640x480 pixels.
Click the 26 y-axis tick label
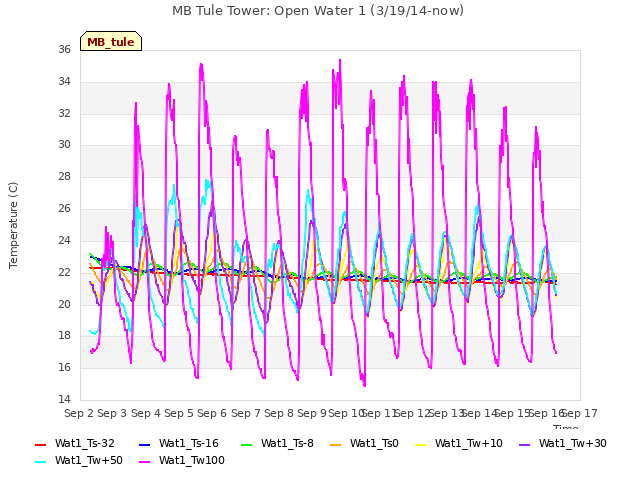tap(64, 208)
